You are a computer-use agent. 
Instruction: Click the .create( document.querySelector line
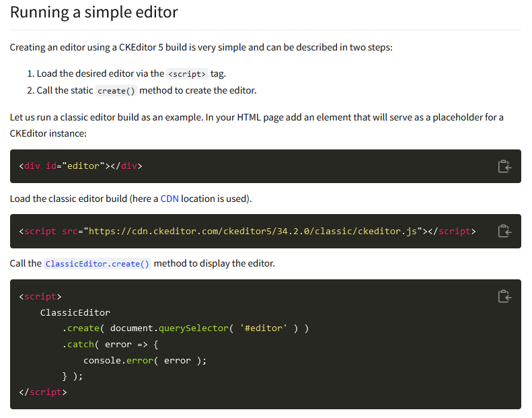point(186,328)
